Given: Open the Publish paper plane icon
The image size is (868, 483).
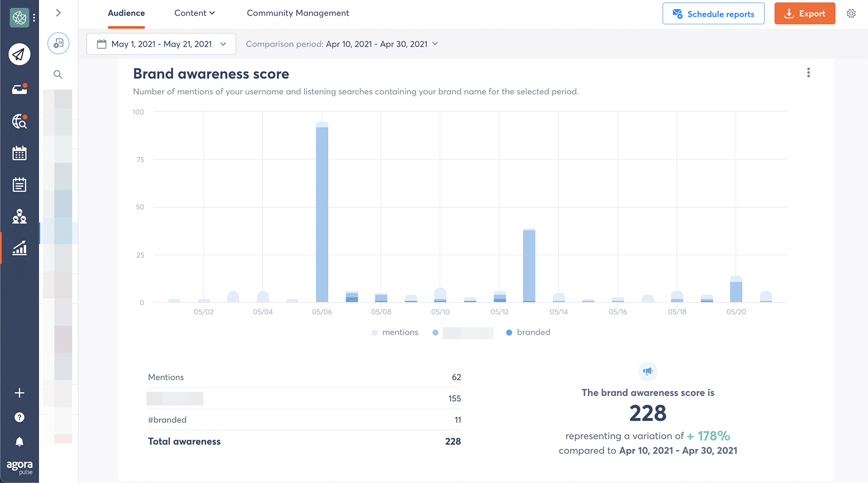Looking at the screenshot, I should pyautogui.click(x=20, y=54).
